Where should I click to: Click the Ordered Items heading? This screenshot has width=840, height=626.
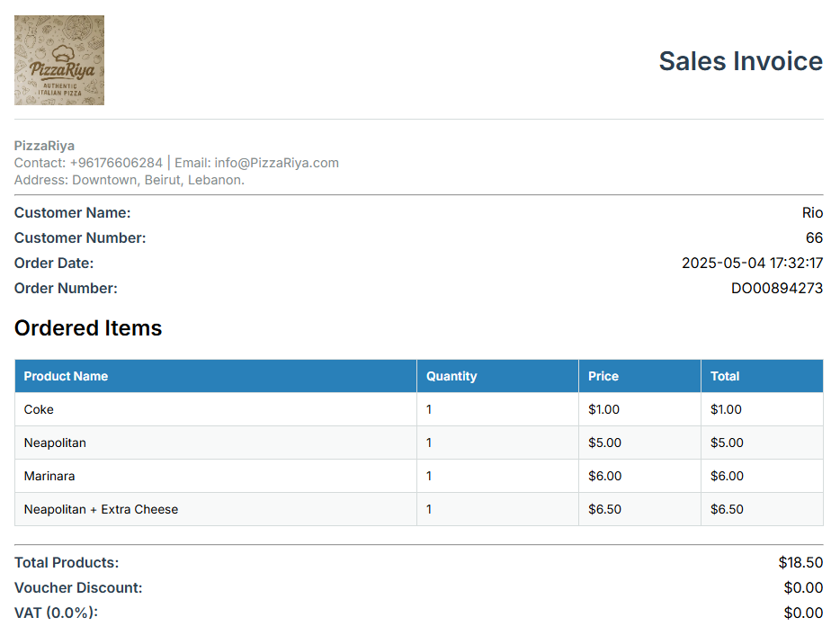[x=88, y=328]
